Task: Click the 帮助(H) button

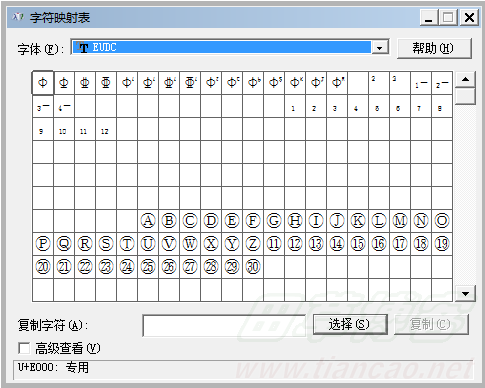Action: tap(434, 48)
